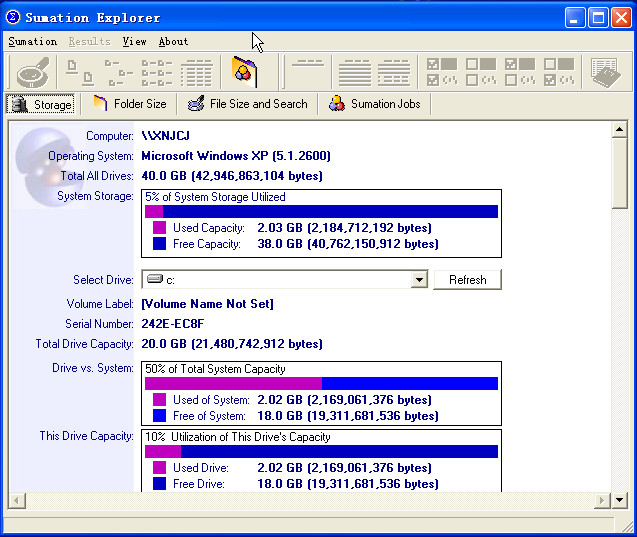This screenshot has height=537, width=637.
Task: Switch to the Folder Size tab
Action: point(130,104)
